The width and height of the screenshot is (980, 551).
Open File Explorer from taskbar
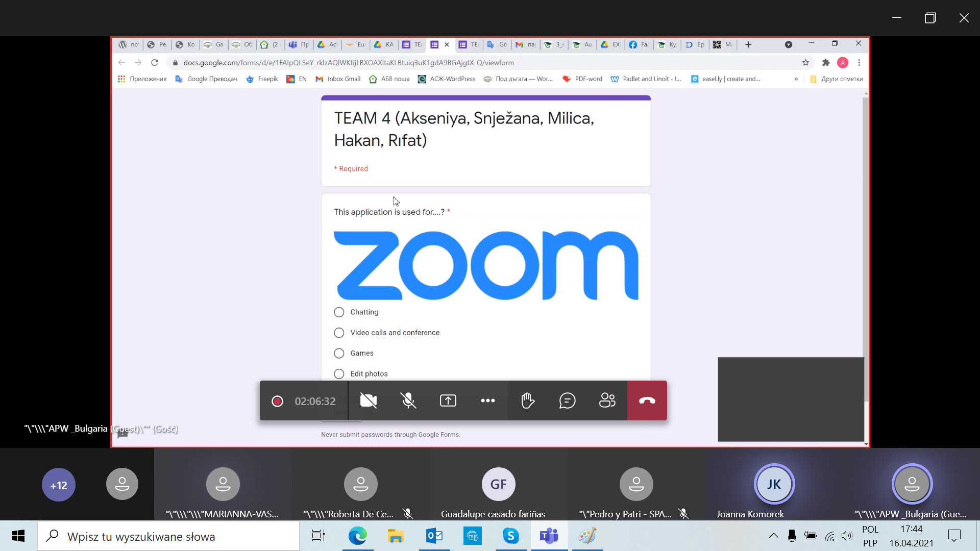tap(396, 536)
